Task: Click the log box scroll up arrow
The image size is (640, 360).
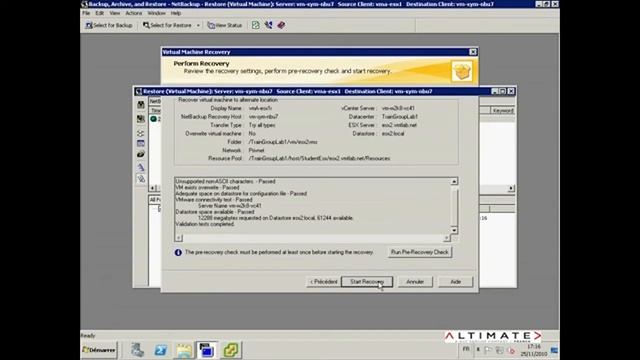Action: pos(454,181)
